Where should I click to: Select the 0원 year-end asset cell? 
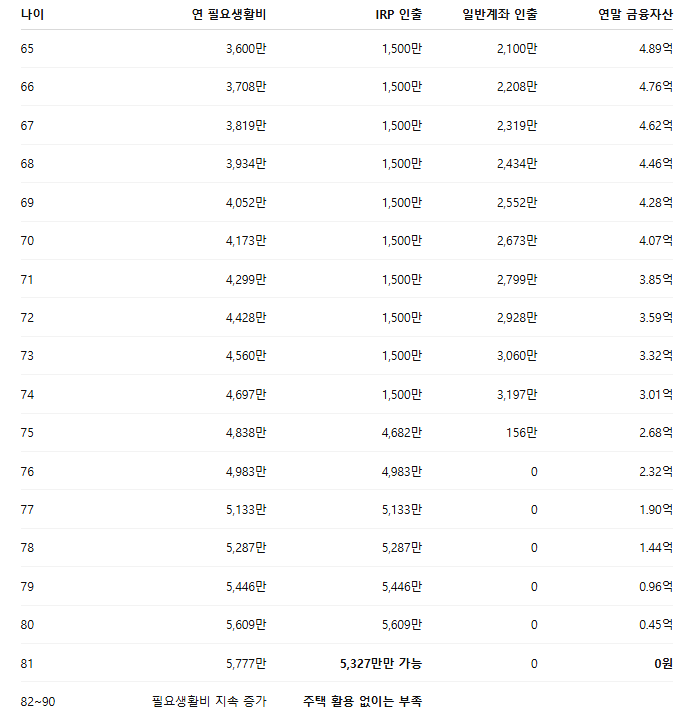coord(663,663)
